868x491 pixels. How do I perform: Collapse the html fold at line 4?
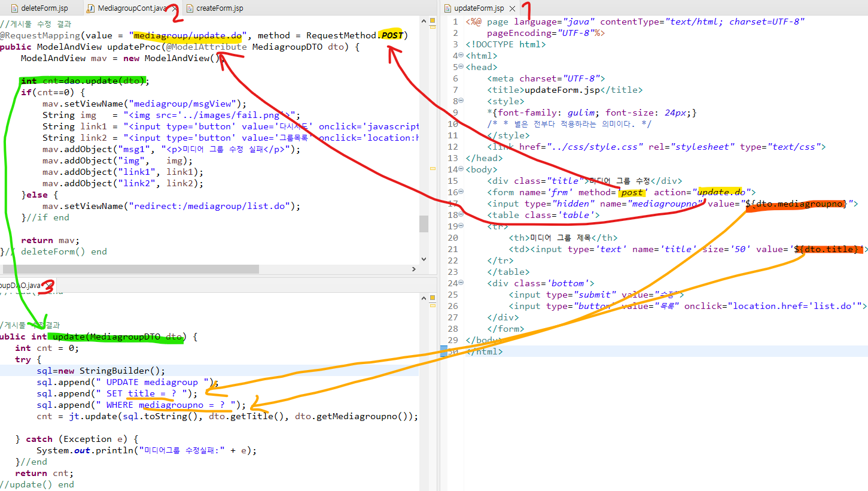pos(461,56)
